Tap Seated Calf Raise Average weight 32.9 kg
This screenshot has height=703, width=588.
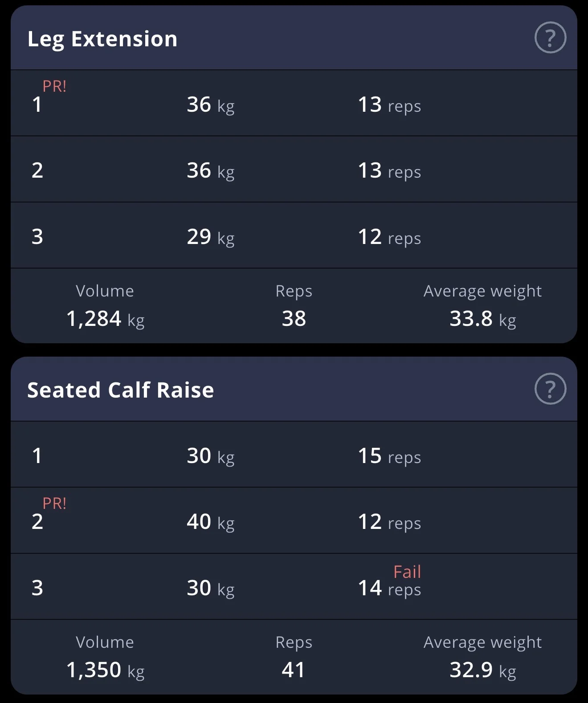[x=482, y=657]
